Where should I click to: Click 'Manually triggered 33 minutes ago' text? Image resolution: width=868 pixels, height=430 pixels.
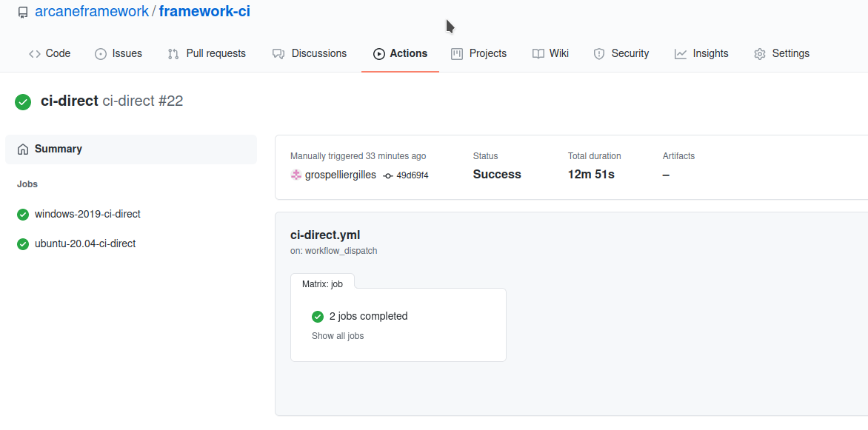[358, 156]
